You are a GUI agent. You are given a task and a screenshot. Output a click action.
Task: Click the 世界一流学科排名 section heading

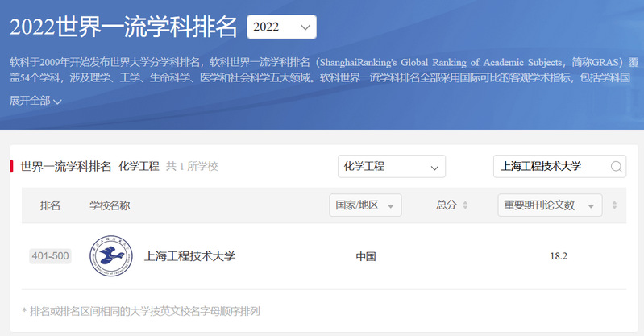[x=65, y=166]
